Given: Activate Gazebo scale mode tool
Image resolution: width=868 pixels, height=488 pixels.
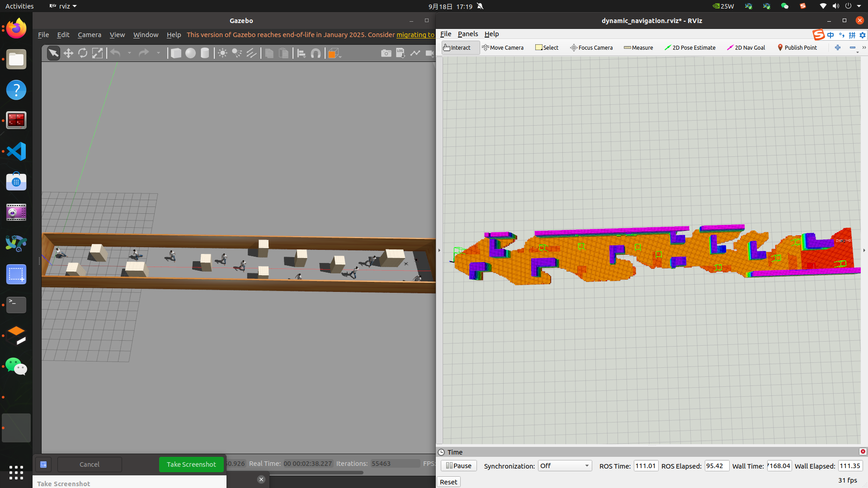Looking at the screenshot, I should 97,53.
